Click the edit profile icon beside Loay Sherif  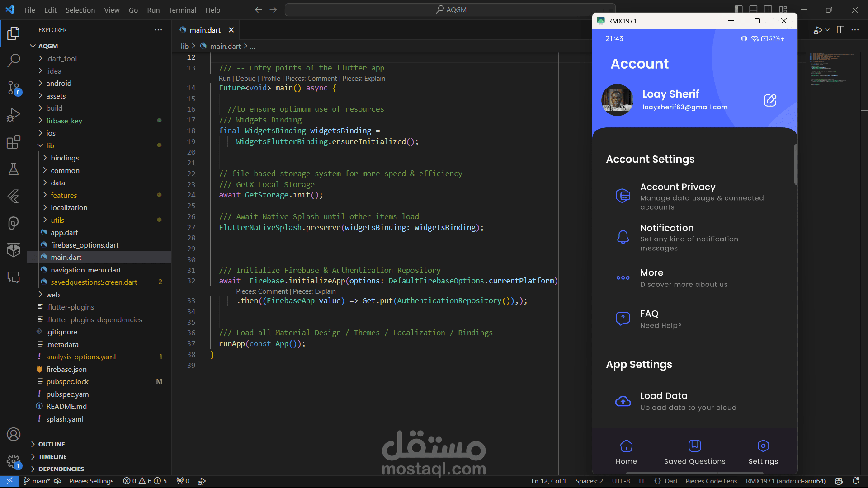tap(770, 100)
